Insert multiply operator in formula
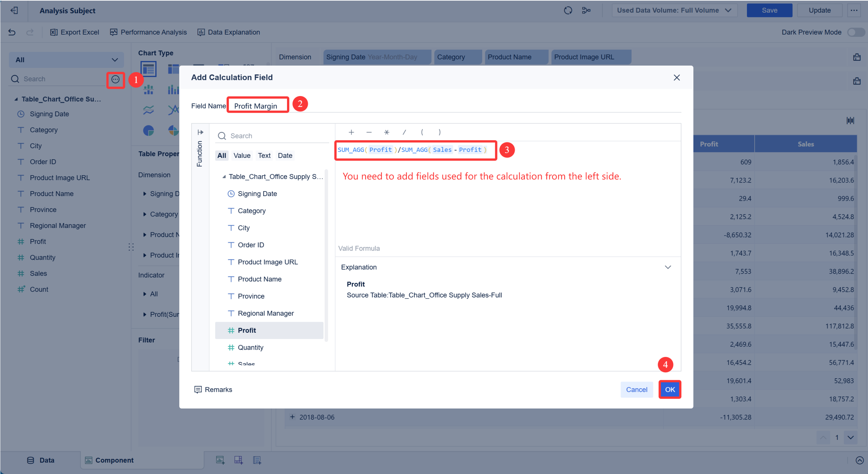 [x=387, y=132]
